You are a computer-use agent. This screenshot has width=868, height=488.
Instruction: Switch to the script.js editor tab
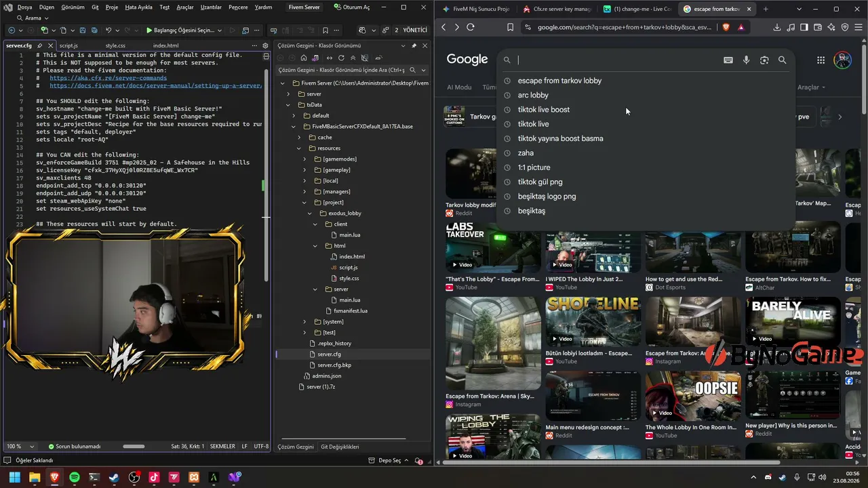(68, 45)
